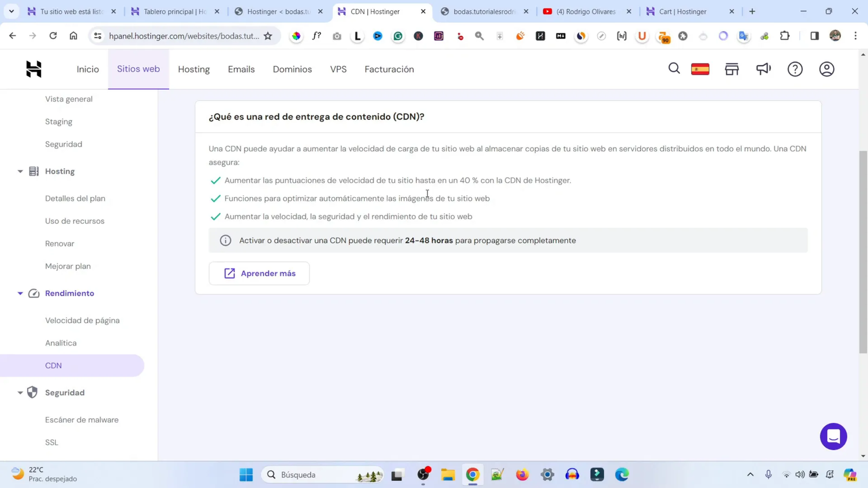Viewport: 868px width, 488px height.
Task: Click the fonts f? extension icon
Action: [x=316, y=36]
